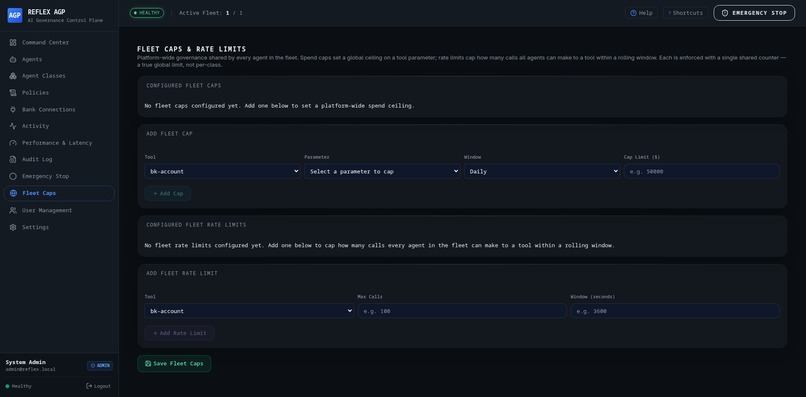Click the ADMIN role badge
This screenshot has height=397, width=806.
pos(100,366)
